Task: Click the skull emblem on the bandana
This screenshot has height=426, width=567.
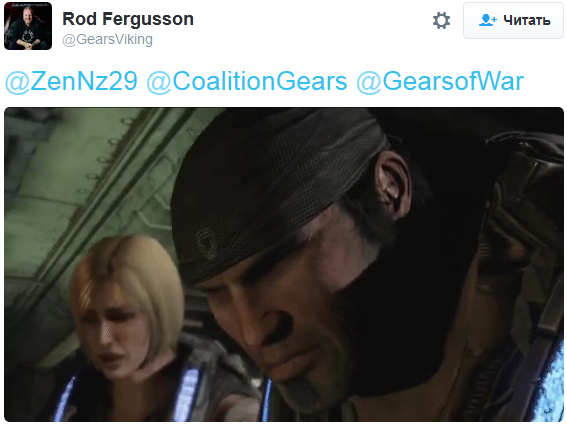Action: click(206, 243)
